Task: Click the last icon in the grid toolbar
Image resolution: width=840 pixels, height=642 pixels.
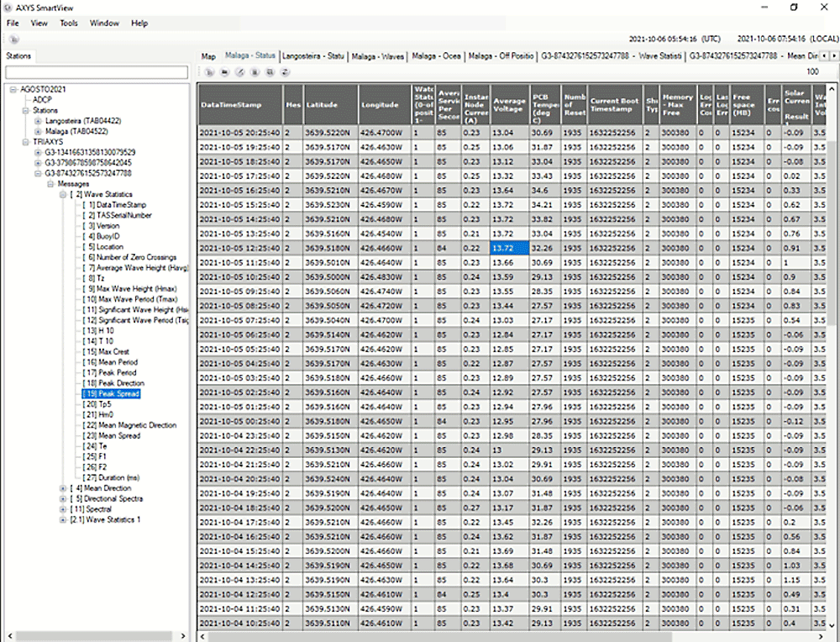Action: pos(285,72)
